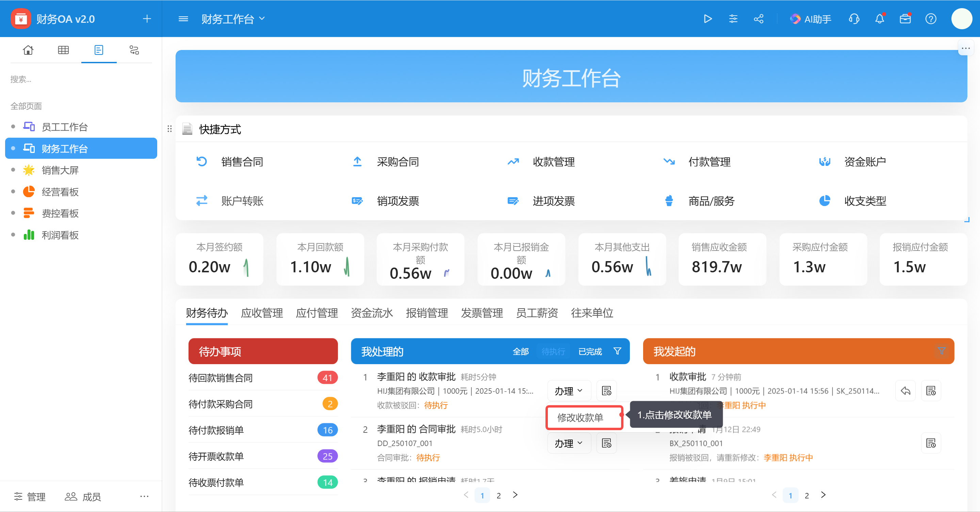Open the 采购合同 shortcut
The width and height of the screenshot is (980, 512).
click(x=385, y=161)
